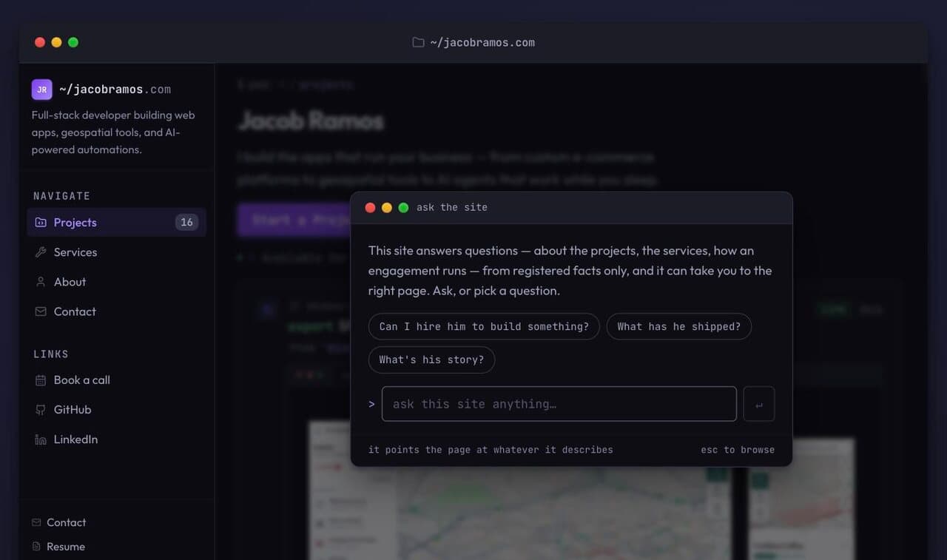
Task: Click the yellow minimize button of the main window
Action: click(x=56, y=42)
